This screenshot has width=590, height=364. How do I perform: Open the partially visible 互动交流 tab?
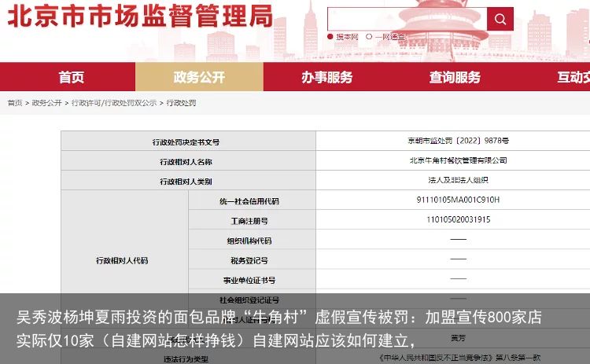point(573,77)
